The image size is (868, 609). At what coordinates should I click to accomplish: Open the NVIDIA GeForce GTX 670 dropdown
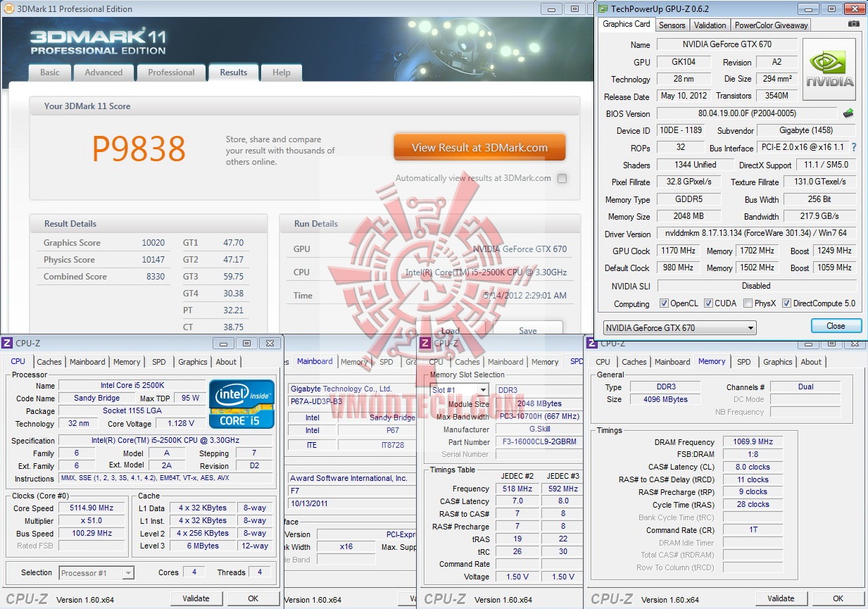(680, 327)
